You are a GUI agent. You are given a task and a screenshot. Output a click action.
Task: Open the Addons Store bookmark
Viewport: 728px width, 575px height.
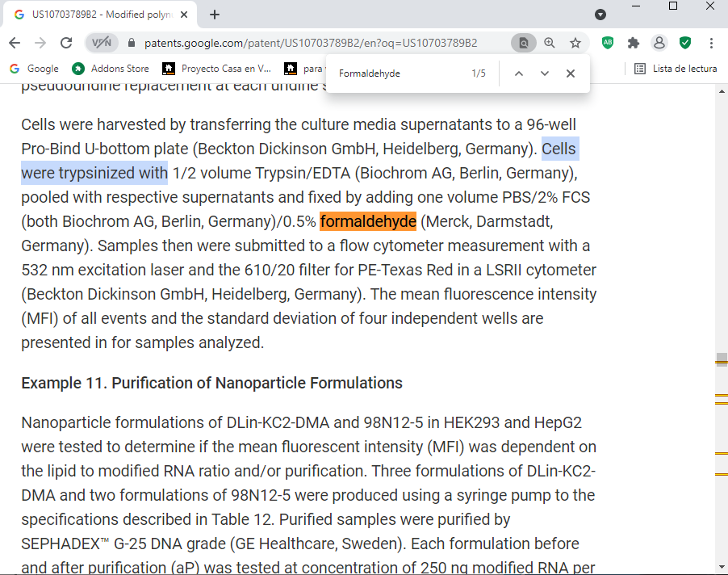pos(111,69)
